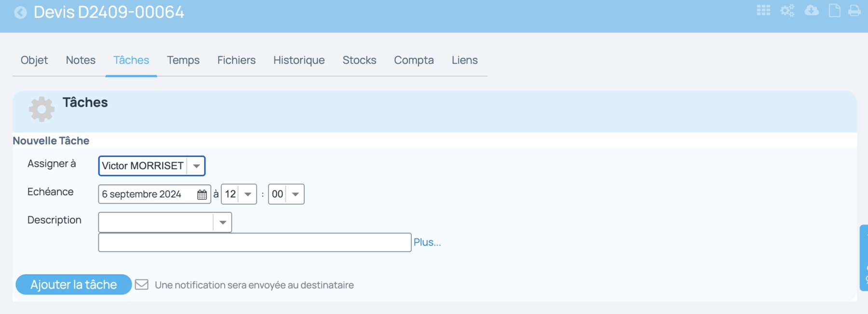
Task: Open the settings gears icon in header
Action: tap(787, 11)
